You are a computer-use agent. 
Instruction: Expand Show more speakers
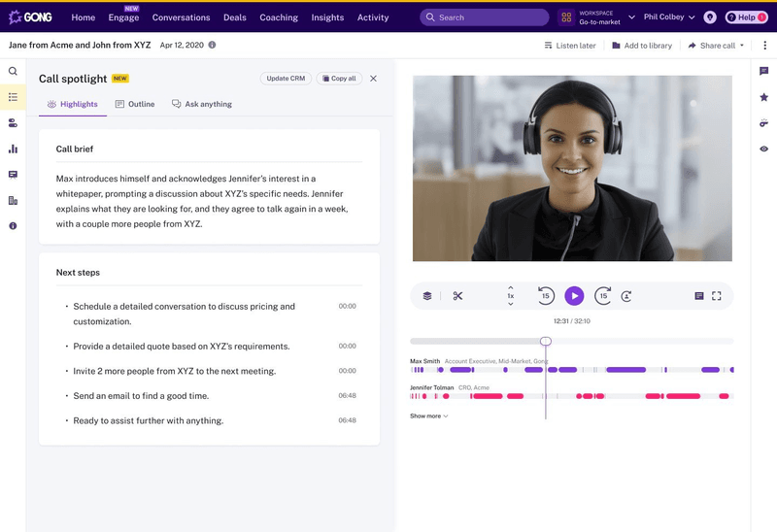[x=428, y=416]
